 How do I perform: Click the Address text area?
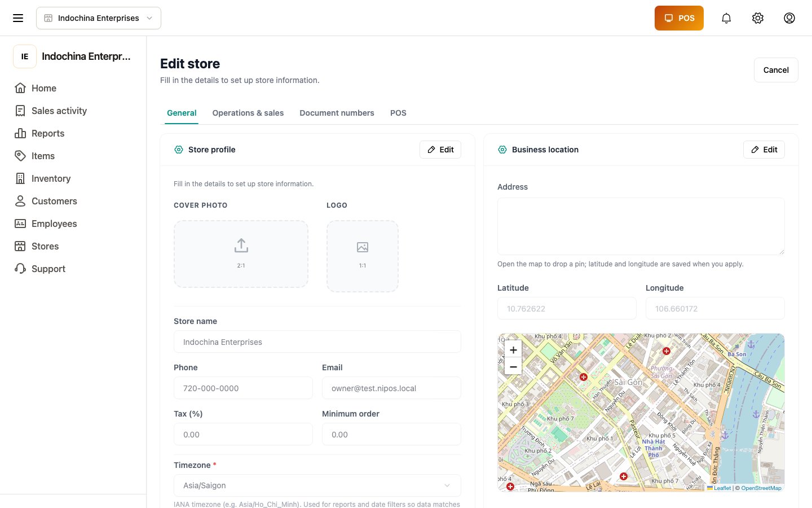coord(641,226)
